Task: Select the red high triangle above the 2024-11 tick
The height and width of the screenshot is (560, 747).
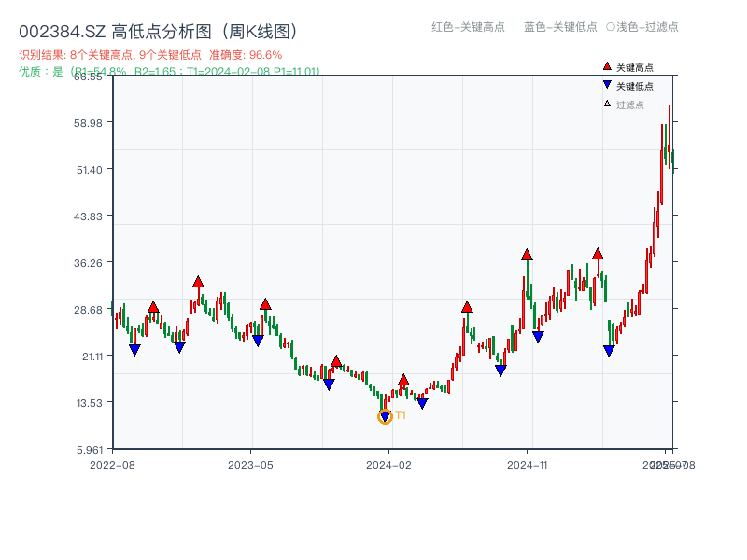Action: coord(527,255)
